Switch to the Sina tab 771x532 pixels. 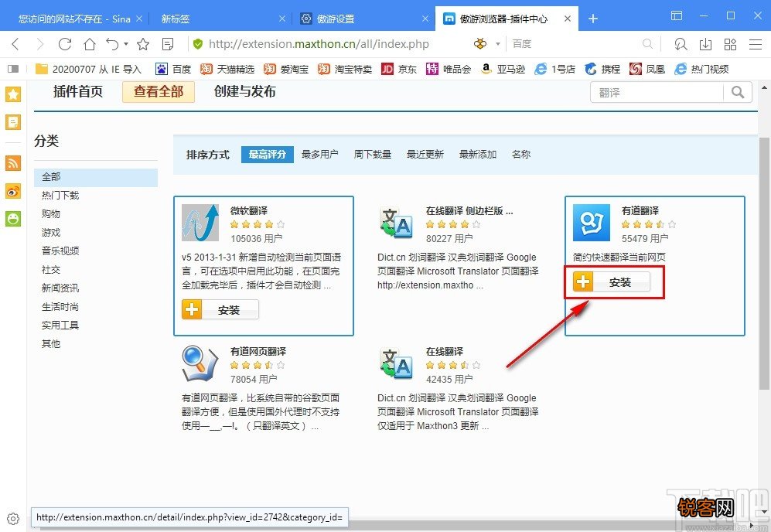coord(73,19)
